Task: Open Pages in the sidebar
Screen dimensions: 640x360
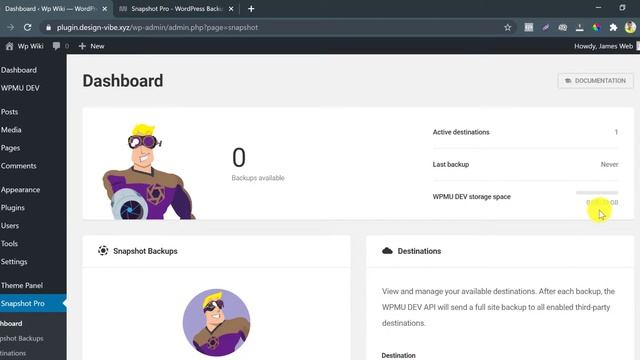Action: pyautogui.click(x=10, y=147)
